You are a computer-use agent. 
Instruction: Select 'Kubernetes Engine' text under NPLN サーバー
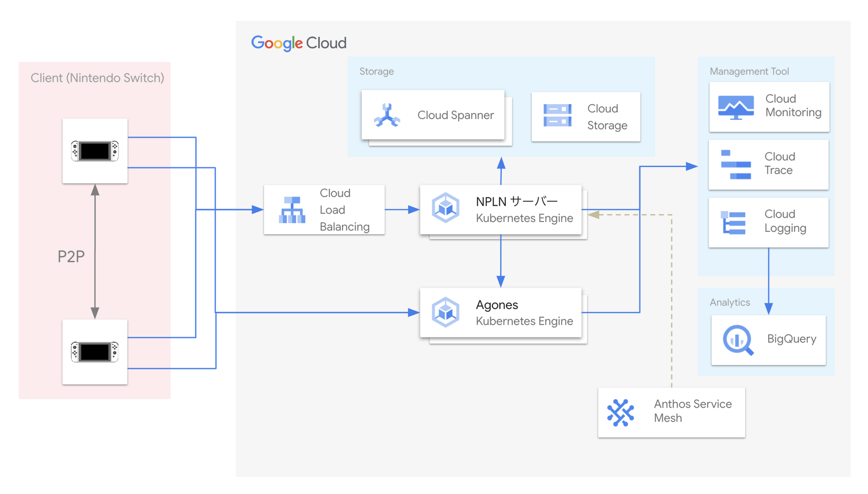tap(524, 218)
